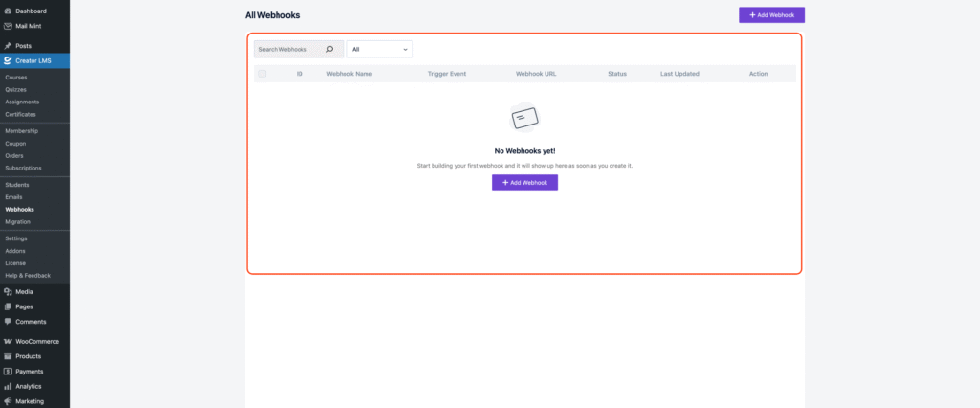Open the Addons menu item
Screen dimensions: 980x408
tap(15, 251)
